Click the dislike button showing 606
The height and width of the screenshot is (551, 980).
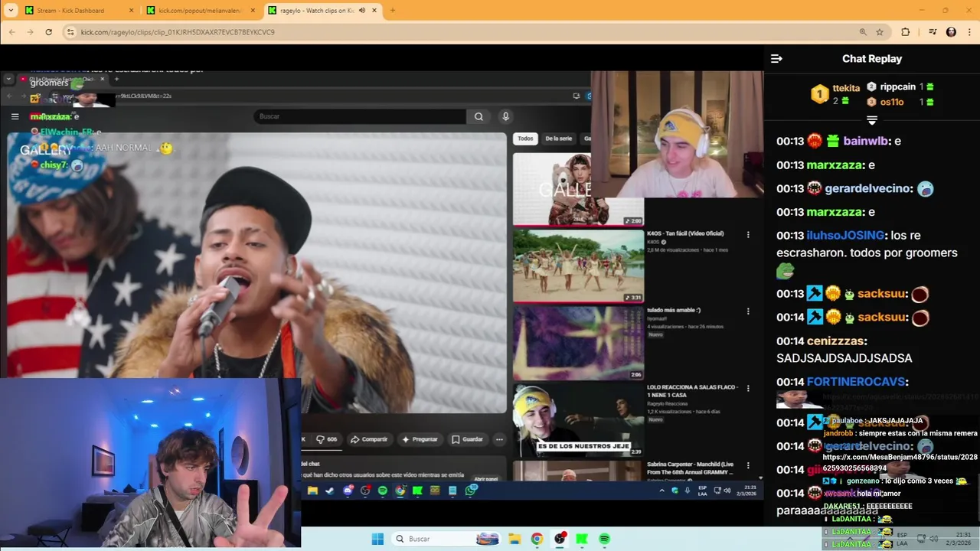(325, 439)
